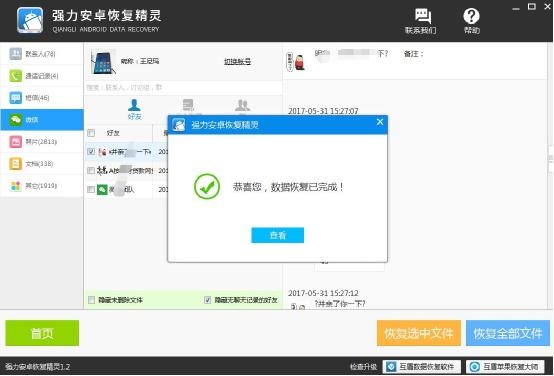Select 联系人(78) in the sidebar
Image resolution: width=554 pixels, height=376 pixels.
coord(42,54)
